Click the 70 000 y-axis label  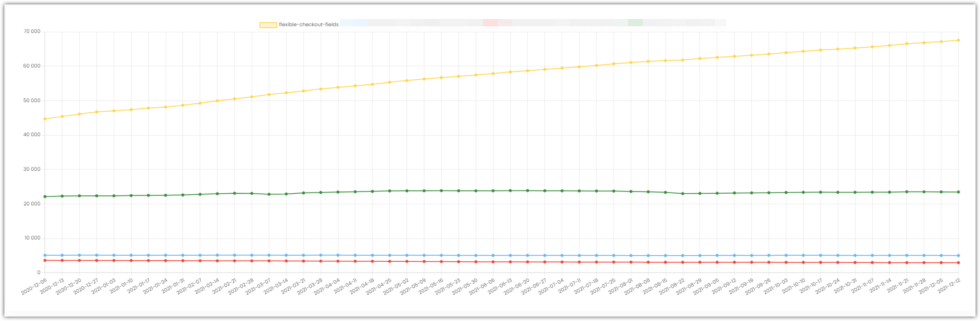tap(32, 31)
